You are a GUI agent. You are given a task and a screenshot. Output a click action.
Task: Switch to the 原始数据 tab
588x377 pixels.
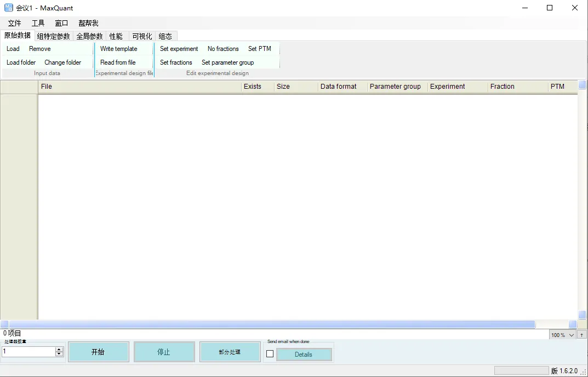pos(17,36)
